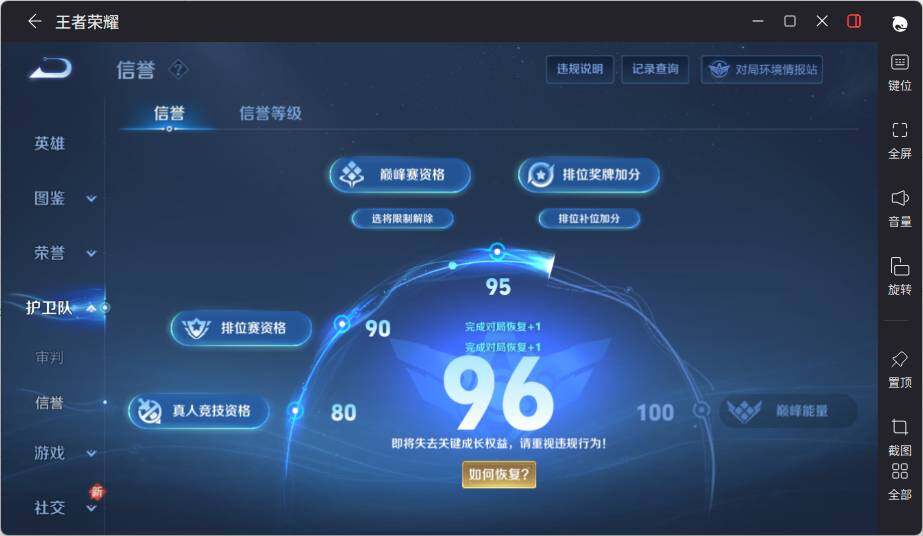This screenshot has height=536, width=923.
Task: Expand the 图鉴 sidebar chevron
Action: tap(91, 199)
